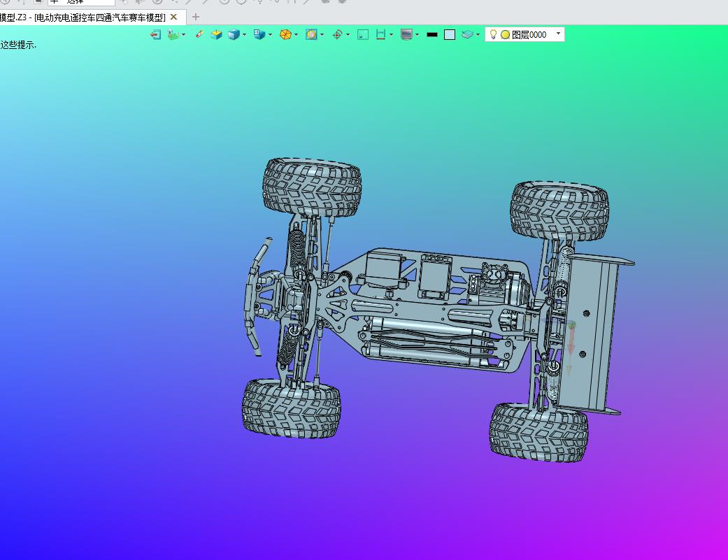The height and width of the screenshot is (560, 728).
Task: Open a new tab with plus button
Action: coord(196,17)
